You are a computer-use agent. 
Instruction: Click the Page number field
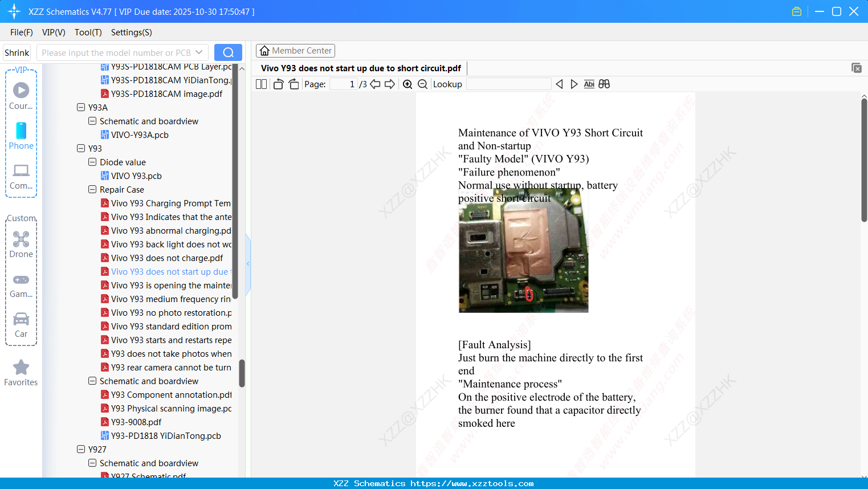pyautogui.click(x=343, y=84)
